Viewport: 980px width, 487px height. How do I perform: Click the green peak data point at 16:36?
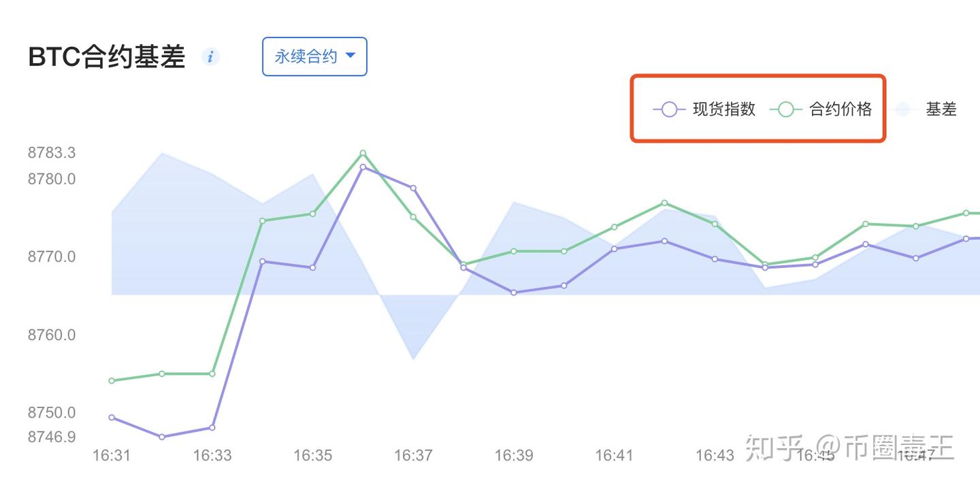click(362, 154)
